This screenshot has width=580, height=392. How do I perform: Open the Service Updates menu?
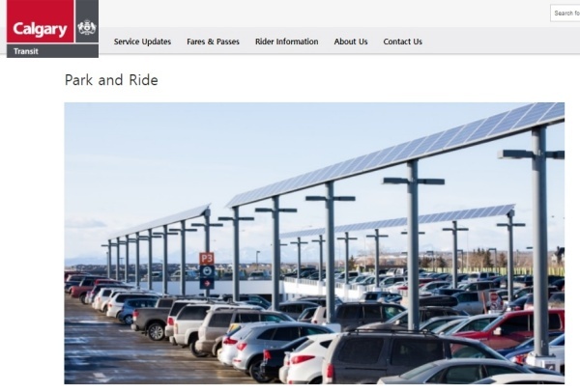coord(142,42)
